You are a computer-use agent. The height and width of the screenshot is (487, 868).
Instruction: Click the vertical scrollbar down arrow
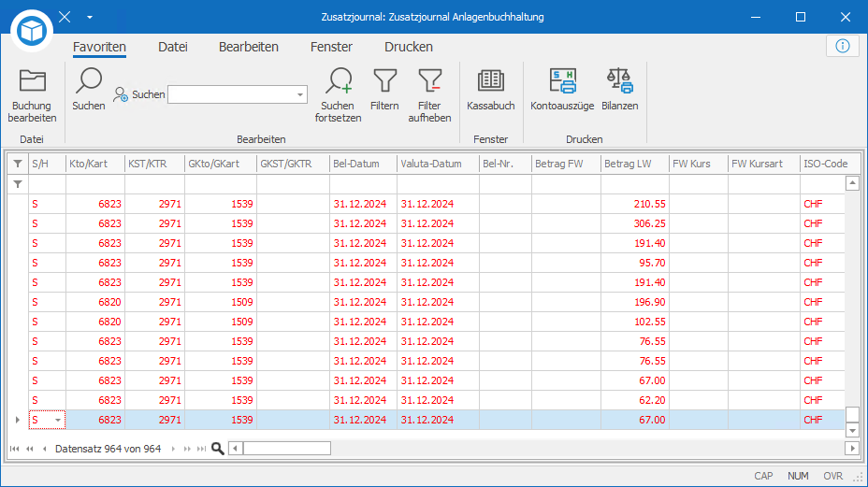click(852, 430)
